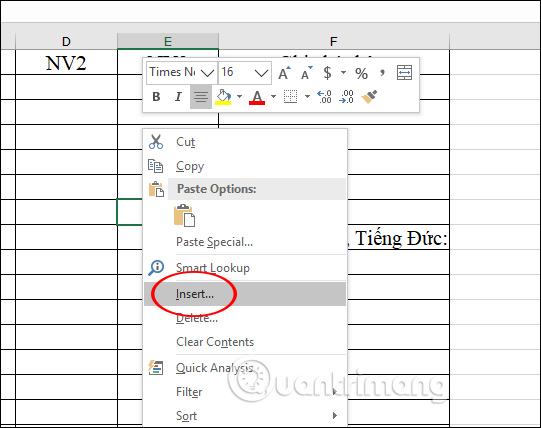
Task: Click the Merge & Center icon
Action: 404,73
